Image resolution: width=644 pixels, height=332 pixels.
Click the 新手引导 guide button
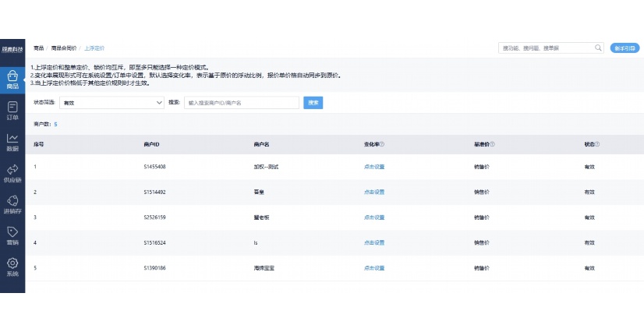pos(625,48)
